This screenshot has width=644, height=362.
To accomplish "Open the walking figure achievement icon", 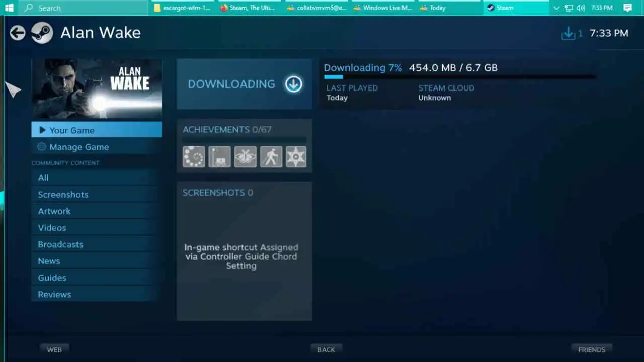I will coord(271,156).
